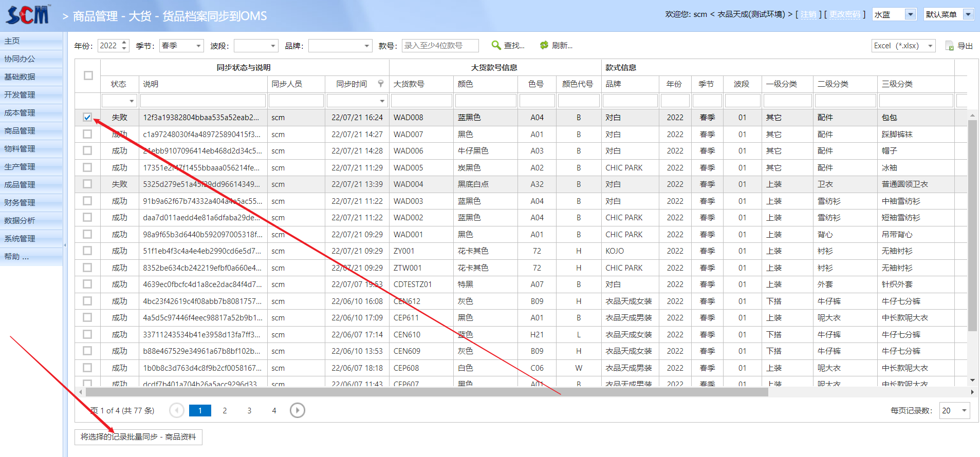The height and width of the screenshot is (457, 980).
Task: Toggle select-all checkbox in table header
Action: (88, 75)
